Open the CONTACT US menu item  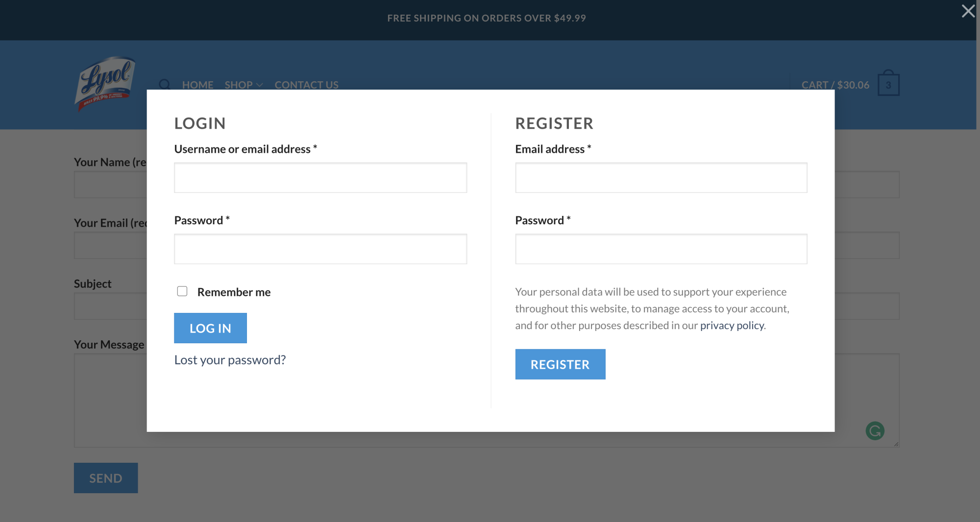306,85
